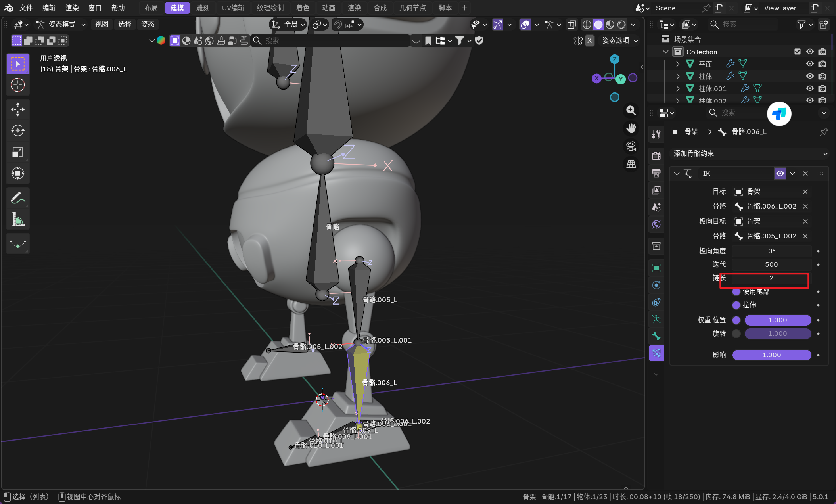Image resolution: width=836 pixels, height=504 pixels.
Task: Remove the IK constraint with X button
Action: [805, 173]
